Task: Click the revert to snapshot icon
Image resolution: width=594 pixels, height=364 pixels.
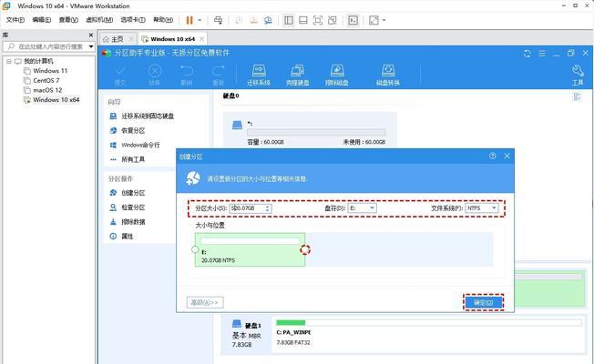Action: 253,20
